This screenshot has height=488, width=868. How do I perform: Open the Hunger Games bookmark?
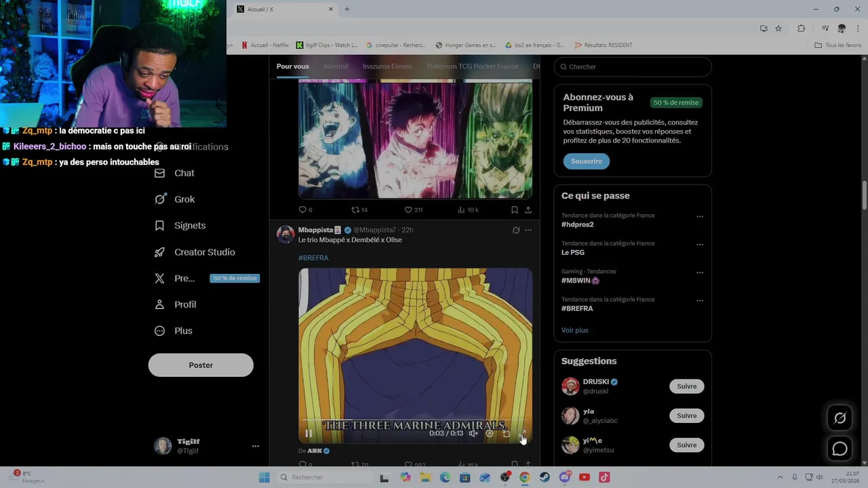pos(466,45)
